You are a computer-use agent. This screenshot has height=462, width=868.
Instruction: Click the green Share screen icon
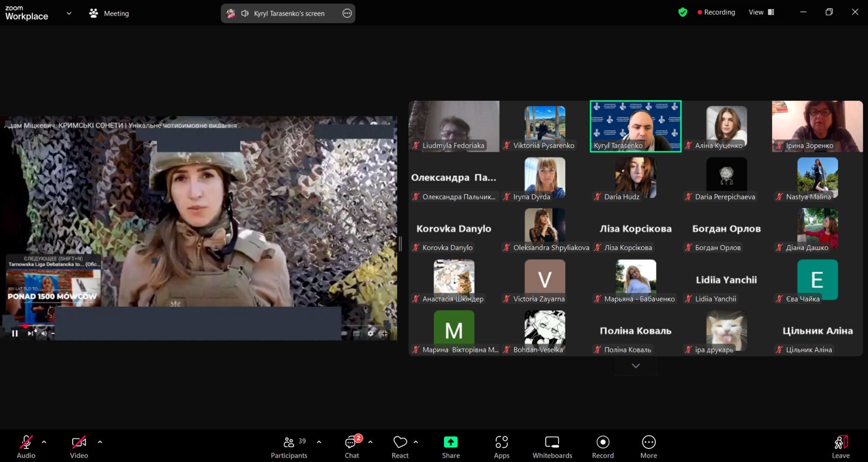tap(450, 442)
